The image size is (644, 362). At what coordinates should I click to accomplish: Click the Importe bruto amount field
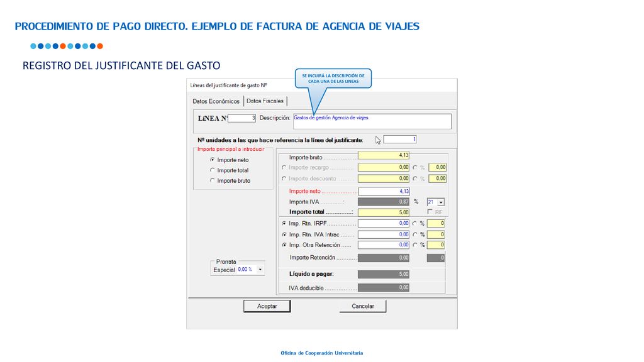click(384, 156)
